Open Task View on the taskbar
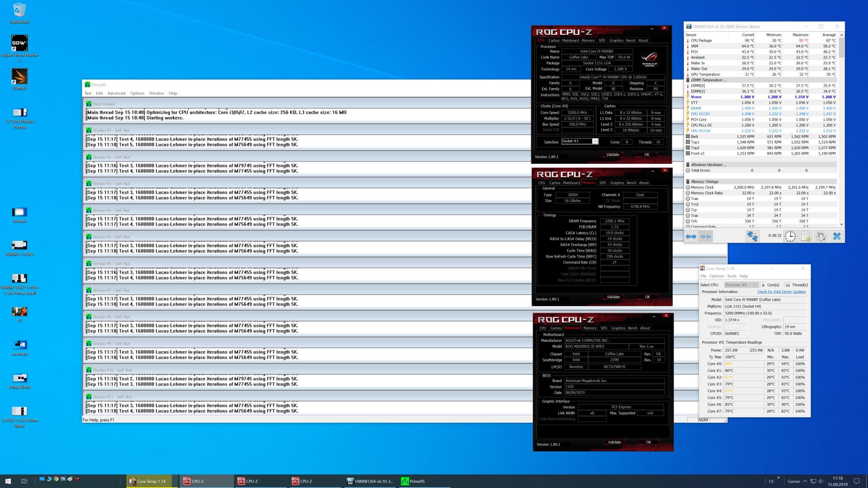 coord(24,481)
